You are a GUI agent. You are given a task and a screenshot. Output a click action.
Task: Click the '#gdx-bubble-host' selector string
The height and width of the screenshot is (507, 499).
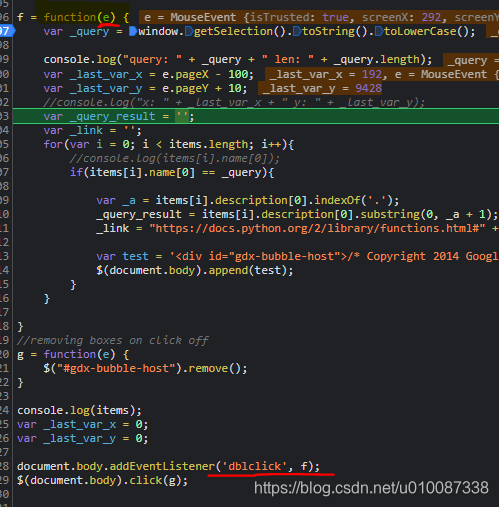click(116, 368)
